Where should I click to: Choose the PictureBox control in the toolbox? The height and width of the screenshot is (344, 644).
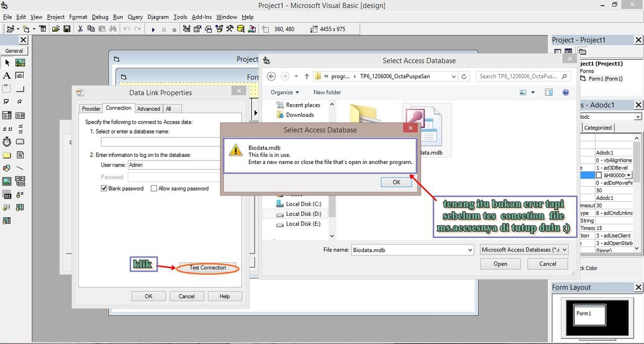20,63
